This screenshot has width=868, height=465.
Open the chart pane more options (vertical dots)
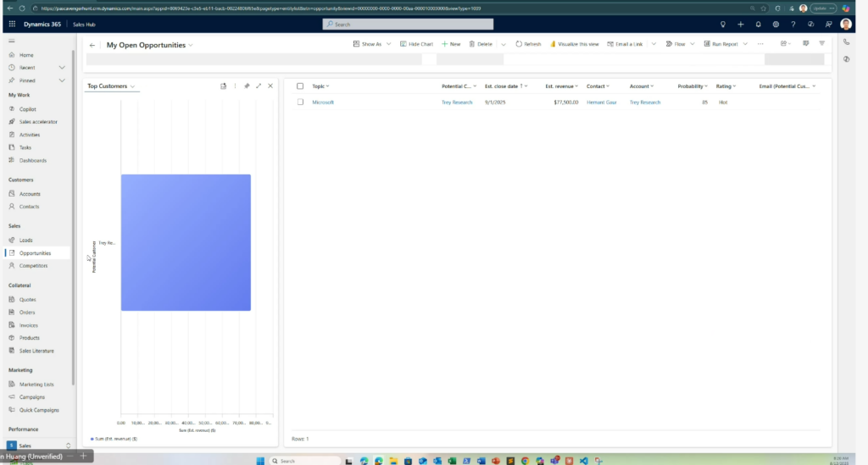click(x=236, y=86)
